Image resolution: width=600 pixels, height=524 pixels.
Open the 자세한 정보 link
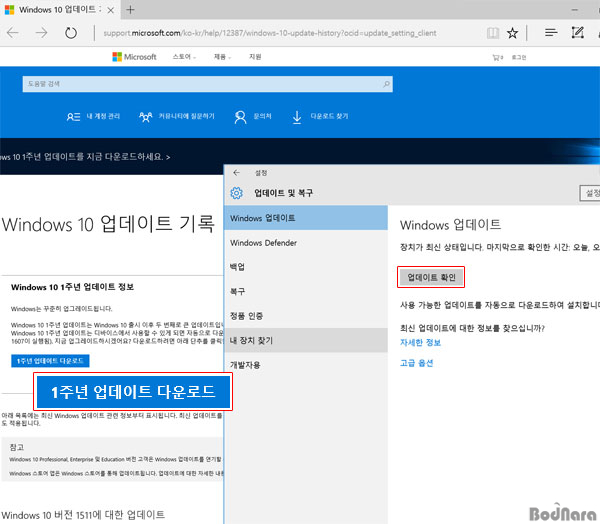pyautogui.click(x=420, y=342)
